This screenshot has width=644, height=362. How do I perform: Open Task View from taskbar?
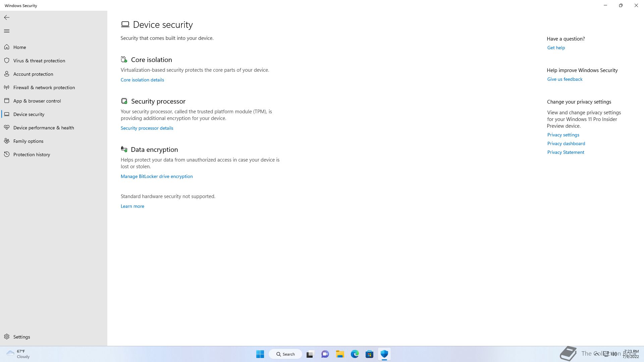point(310,354)
